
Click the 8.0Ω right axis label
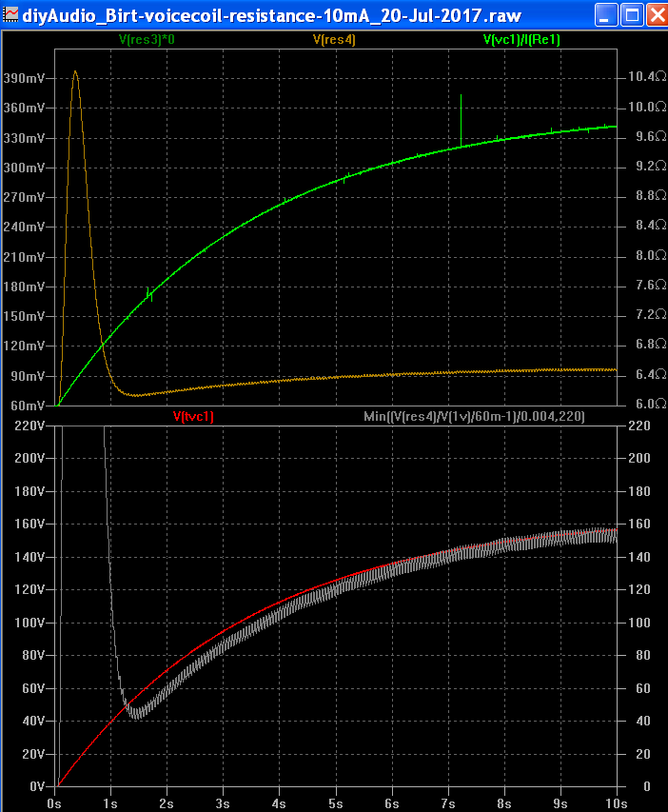click(x=650, y=255)
